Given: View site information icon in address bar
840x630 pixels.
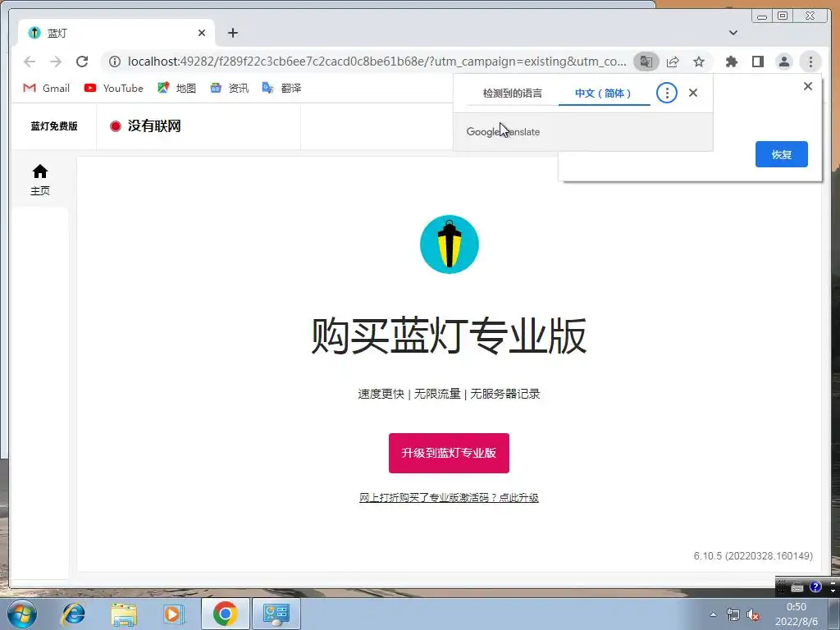Looking at the screenshot, I should pyautogui.click(x=115, y=62).
